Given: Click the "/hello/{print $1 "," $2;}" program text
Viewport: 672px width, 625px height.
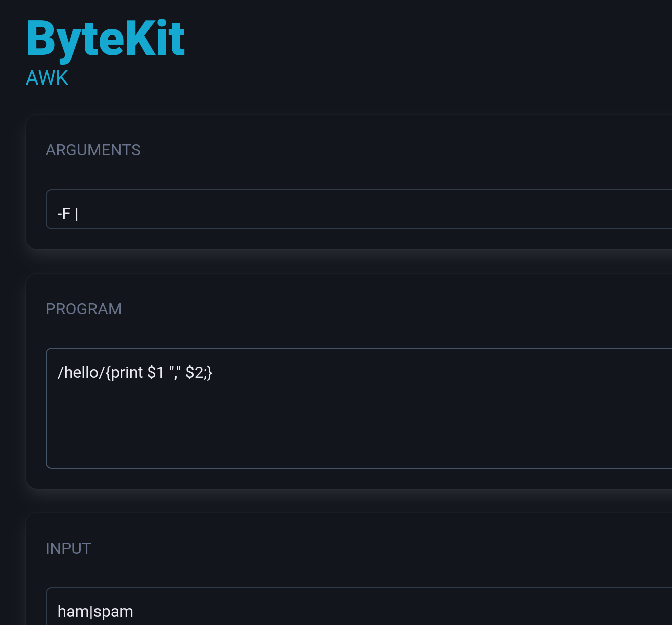Looking at the screenshot, I should coord(136,372).
